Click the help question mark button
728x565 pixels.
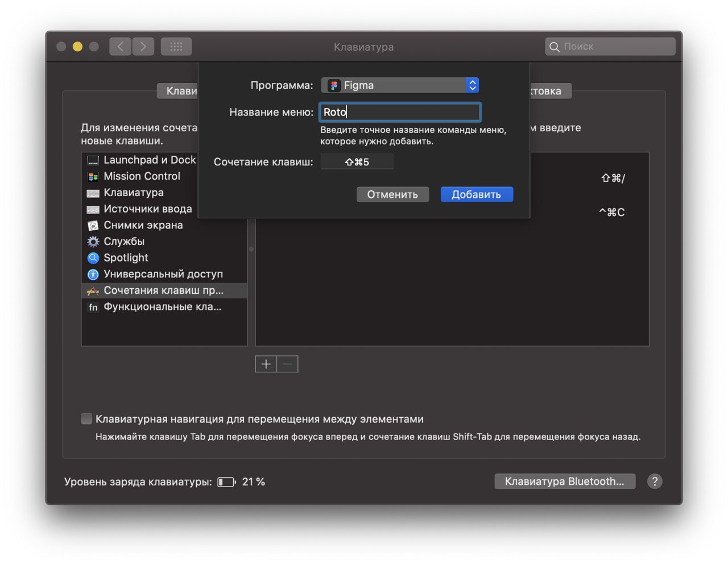[x=655, y=481]
